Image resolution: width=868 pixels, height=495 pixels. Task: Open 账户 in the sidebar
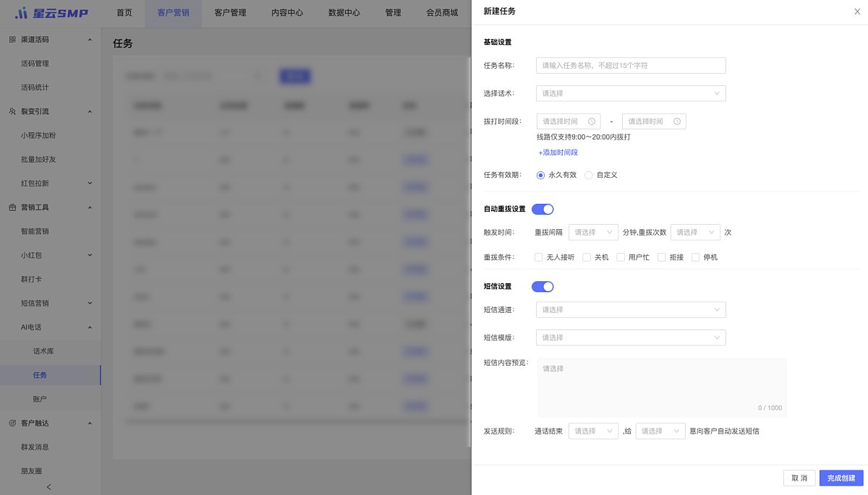pos(40,399)
